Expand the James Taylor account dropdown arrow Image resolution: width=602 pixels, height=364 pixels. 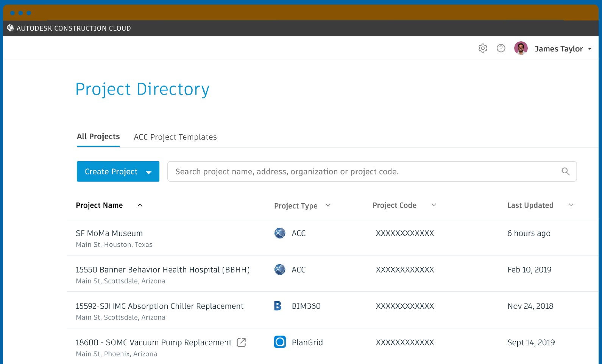590,49
